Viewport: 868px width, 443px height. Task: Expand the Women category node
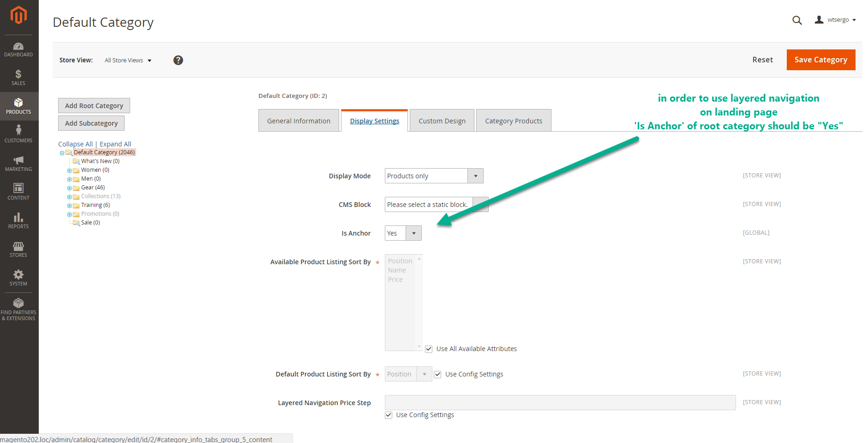(x=69, y=170)
